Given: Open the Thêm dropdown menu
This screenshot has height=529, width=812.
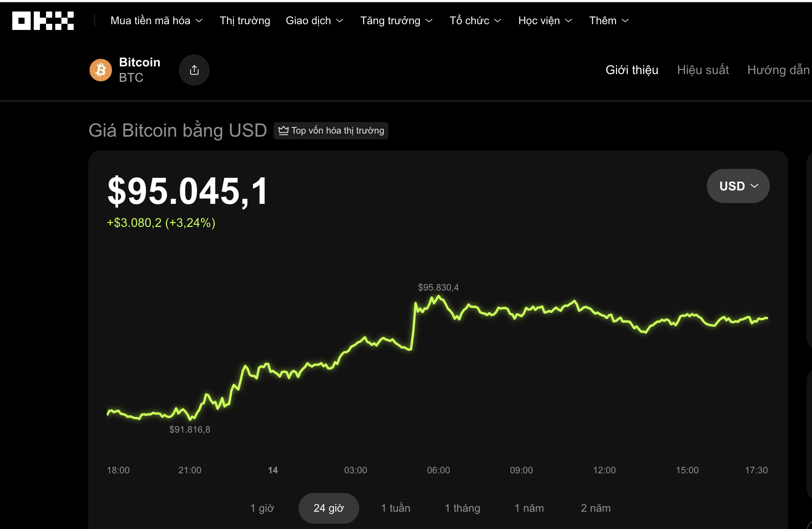Looking at the screenshot, I should point(608,21).
